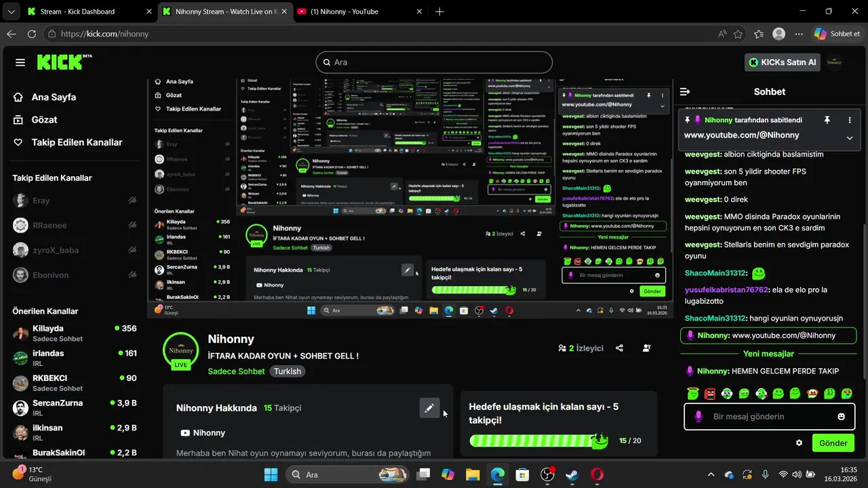Open the profile avatar menu at the top right

[835, 62]
